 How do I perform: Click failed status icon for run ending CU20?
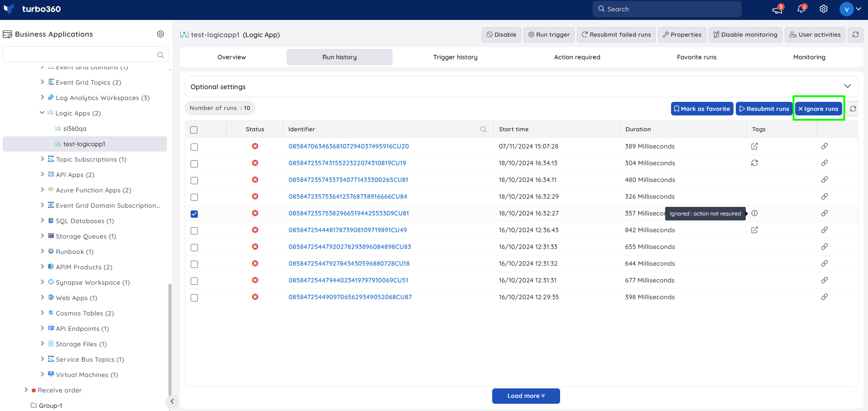255,146
